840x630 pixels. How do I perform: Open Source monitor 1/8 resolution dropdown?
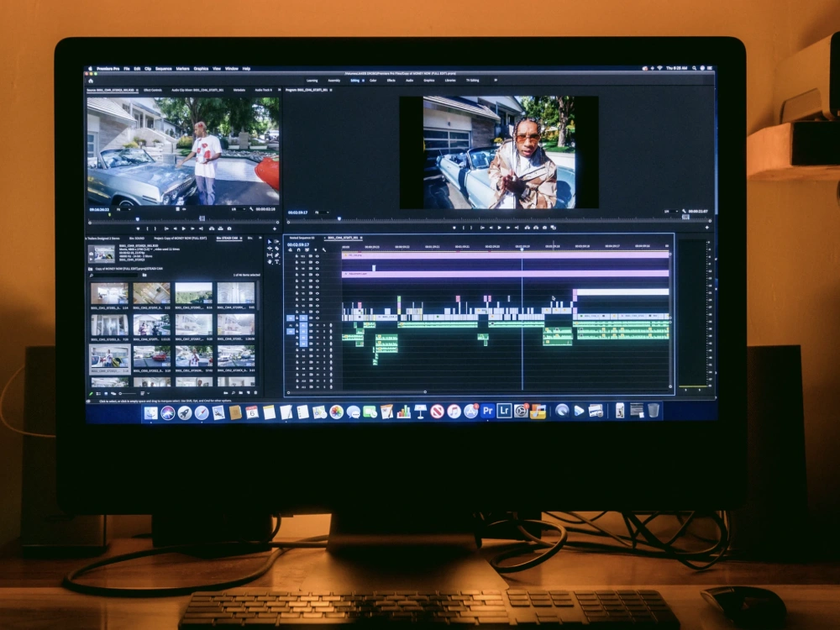239,209
